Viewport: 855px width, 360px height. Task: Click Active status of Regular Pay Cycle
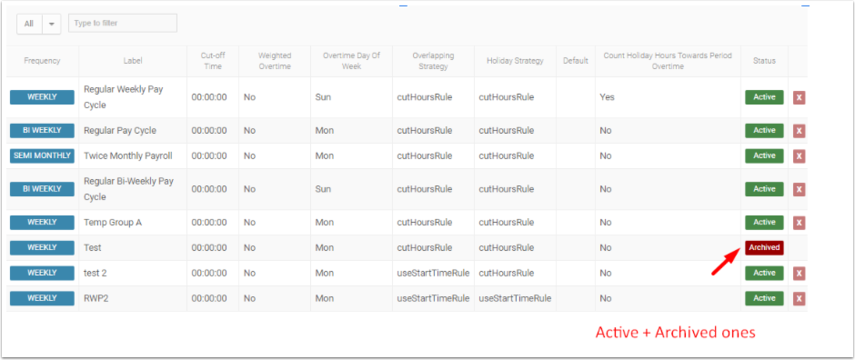click(764, 130)
